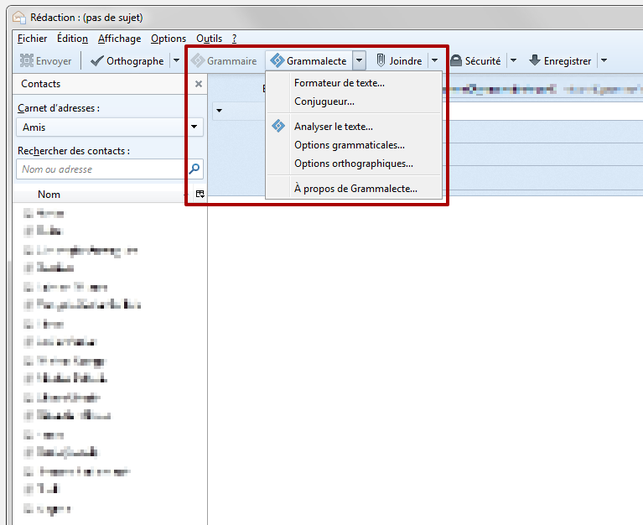This screenshot has height=525, width=643.
Task: Open the Joindre dropdown arrow
Action: coord(435,61)
